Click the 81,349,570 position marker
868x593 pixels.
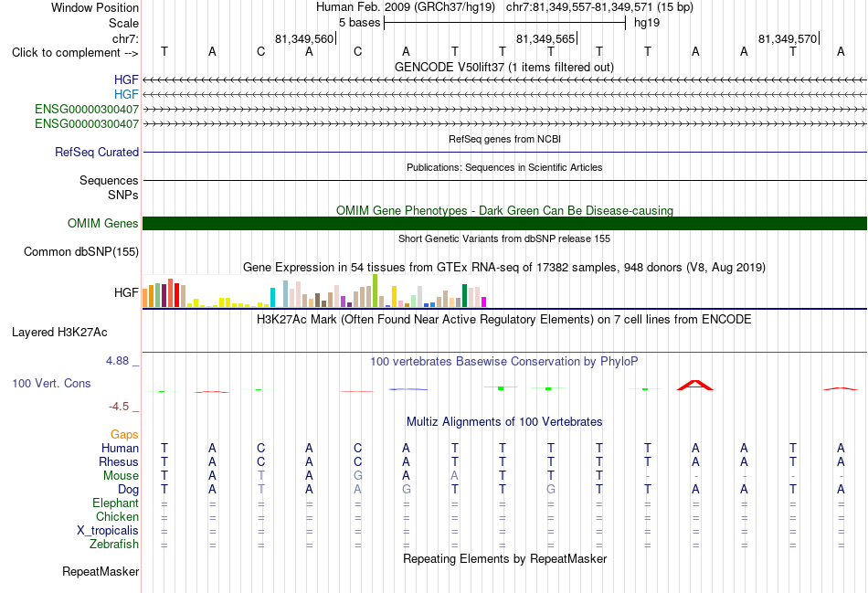coord(788,38)
